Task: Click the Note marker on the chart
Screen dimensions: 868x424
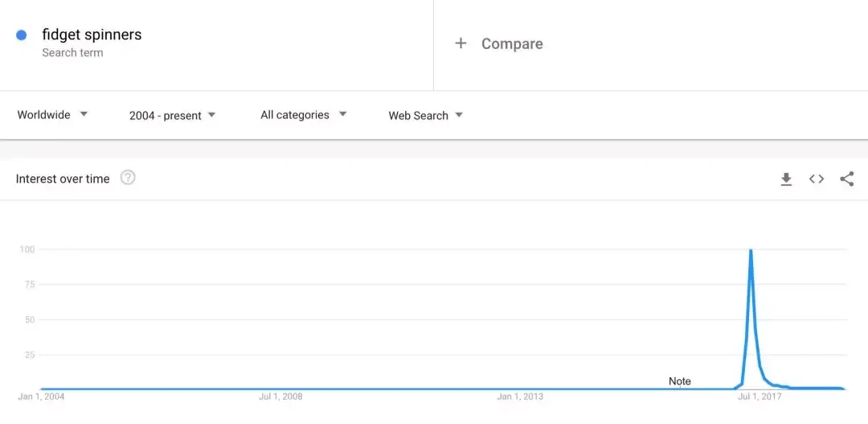Action: (x=680, y=381)
